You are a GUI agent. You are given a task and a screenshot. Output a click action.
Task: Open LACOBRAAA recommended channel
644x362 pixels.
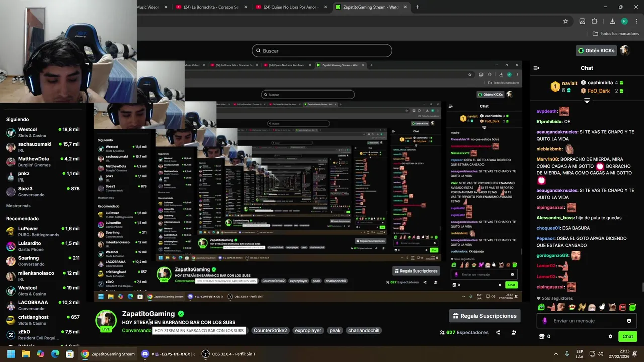(43, 305)
